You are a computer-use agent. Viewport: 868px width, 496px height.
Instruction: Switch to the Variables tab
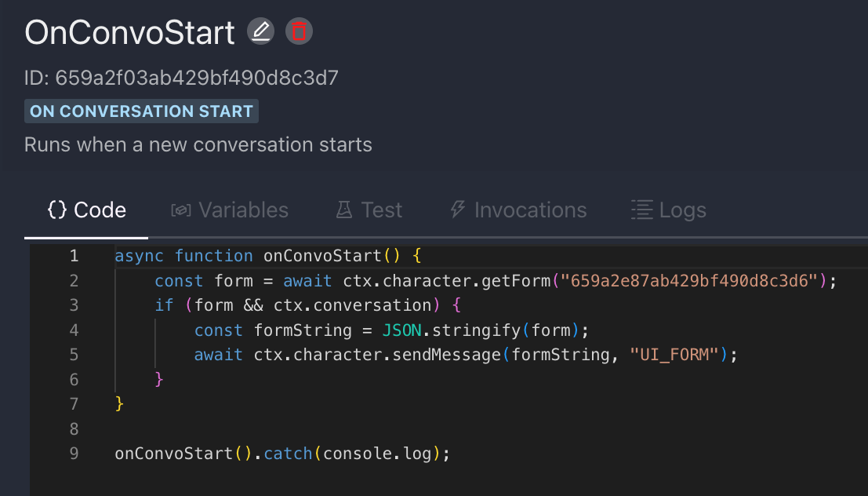click(x=230, y=210)
